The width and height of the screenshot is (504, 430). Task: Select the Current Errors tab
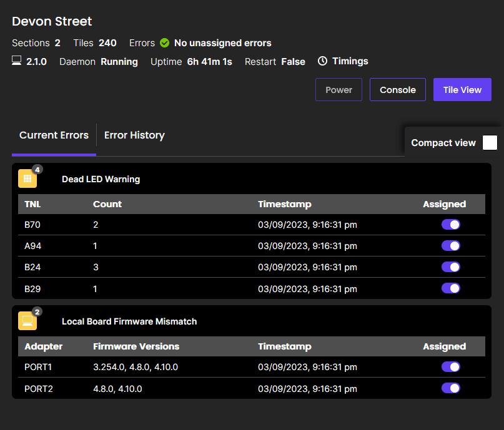(x=54, y=135)
